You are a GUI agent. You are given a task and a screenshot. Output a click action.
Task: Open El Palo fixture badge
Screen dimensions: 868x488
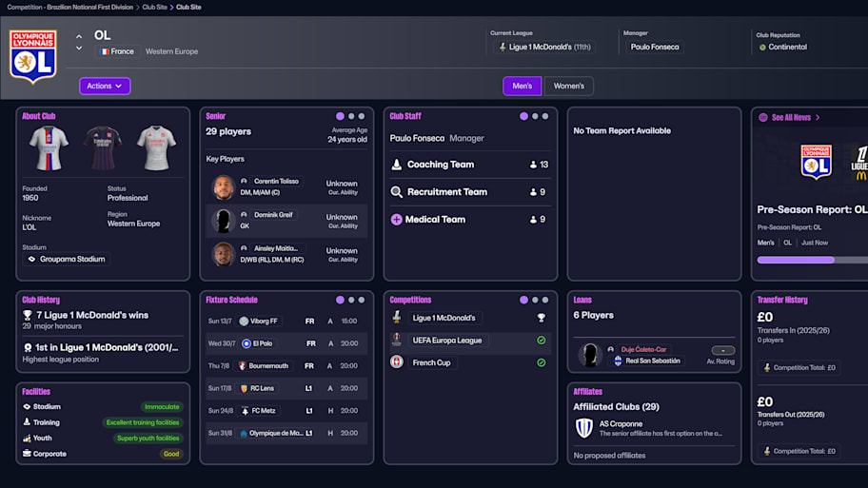247,343
